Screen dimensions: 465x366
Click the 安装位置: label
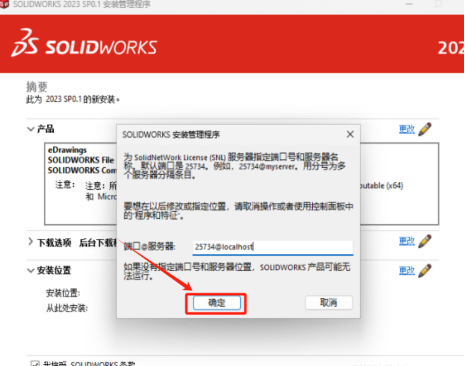click(x=63, y=293)
